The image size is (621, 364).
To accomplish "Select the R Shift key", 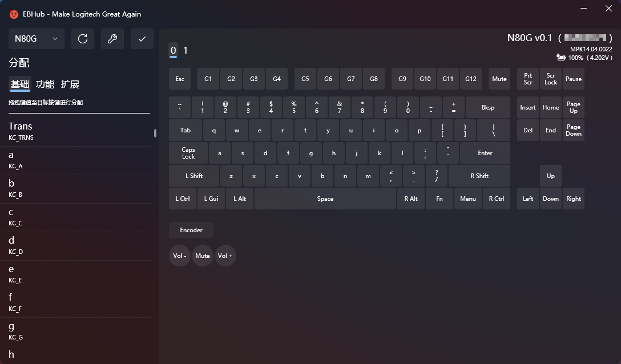I will click(479, 176).
